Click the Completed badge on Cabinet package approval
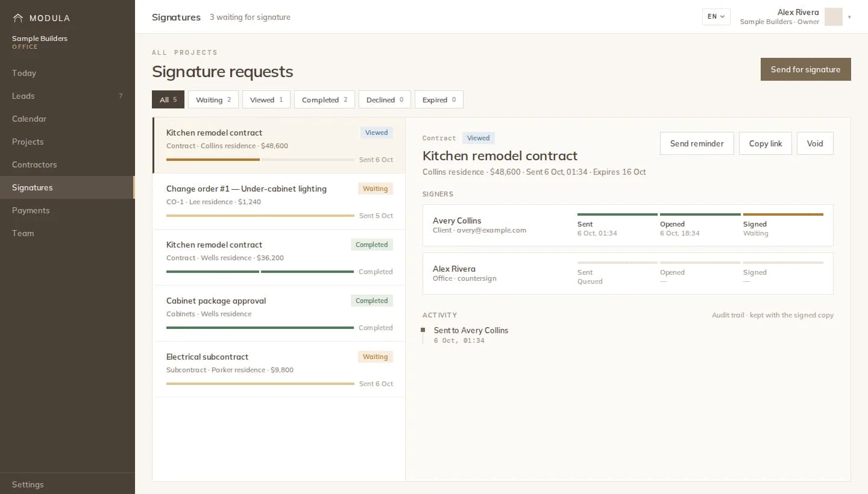 pyautogui.click(x=371, y=301)
